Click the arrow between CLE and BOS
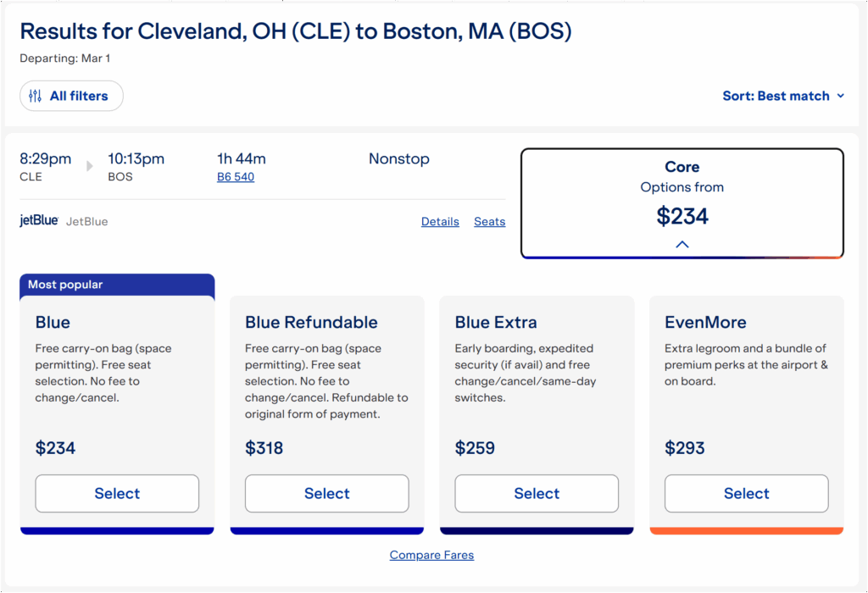The height and width of the screenshot is (593, 868). pos(90,166)
